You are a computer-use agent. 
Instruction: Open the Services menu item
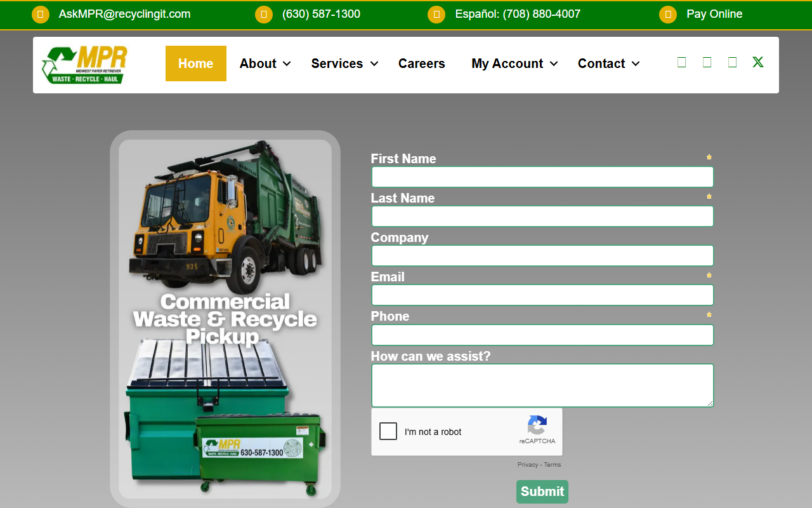pyautogui.click(x=337, y=63)
